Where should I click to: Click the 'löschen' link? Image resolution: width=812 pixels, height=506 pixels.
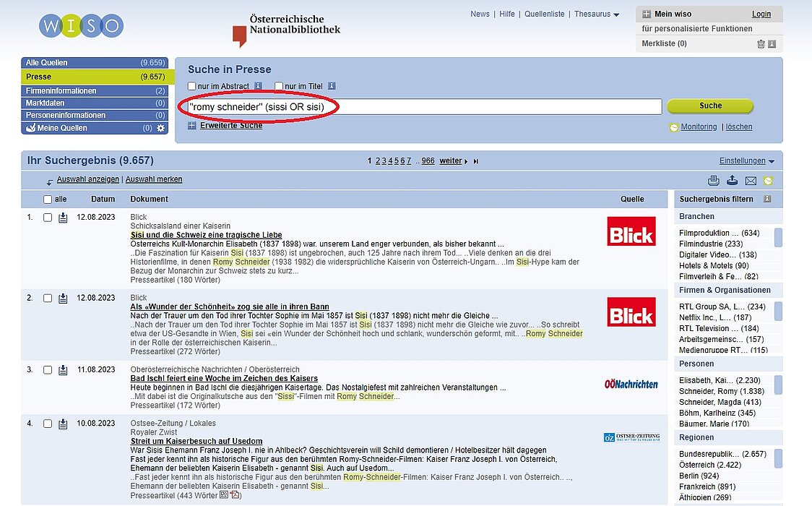pyautogui.click(x=739, y=127)
